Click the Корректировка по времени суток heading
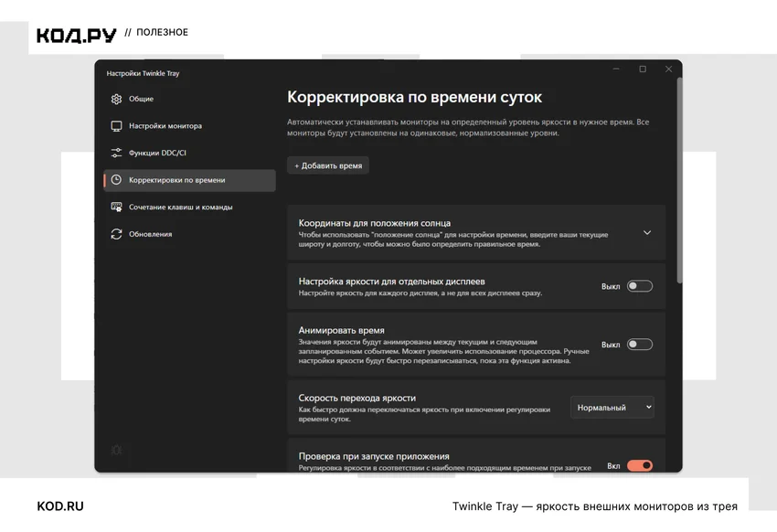Viewport: 777px width, 532px height. 415,97
